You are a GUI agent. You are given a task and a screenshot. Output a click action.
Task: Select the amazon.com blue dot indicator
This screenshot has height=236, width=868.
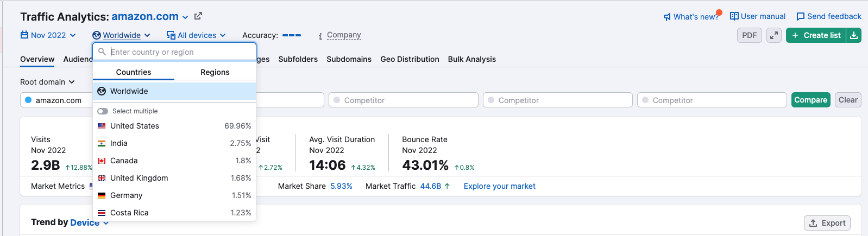(29, 100)
